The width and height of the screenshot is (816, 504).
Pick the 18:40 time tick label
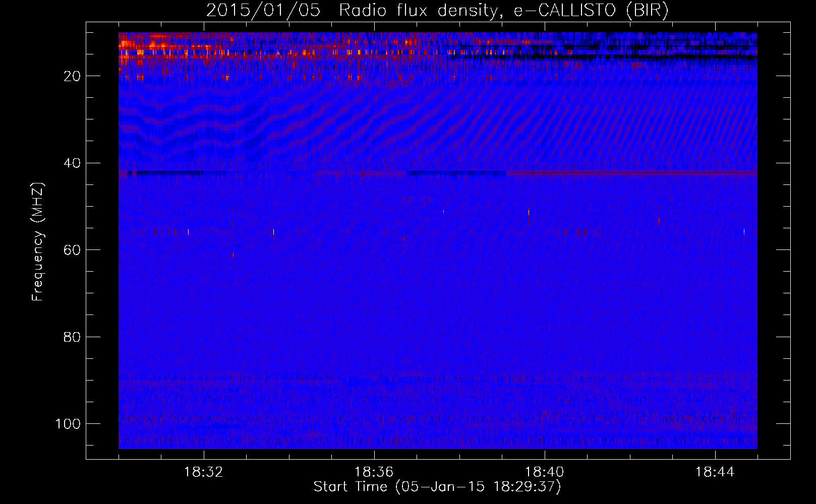point(545,472)
